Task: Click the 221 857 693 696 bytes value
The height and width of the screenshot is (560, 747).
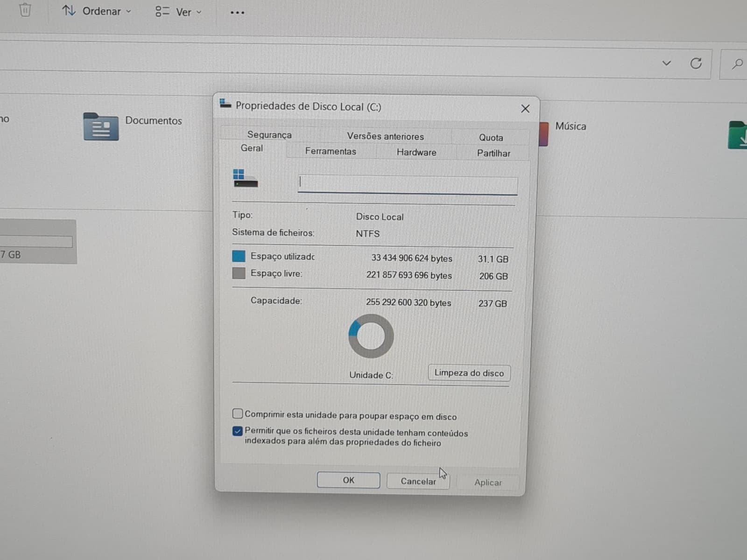Action: tap(409, 275)
